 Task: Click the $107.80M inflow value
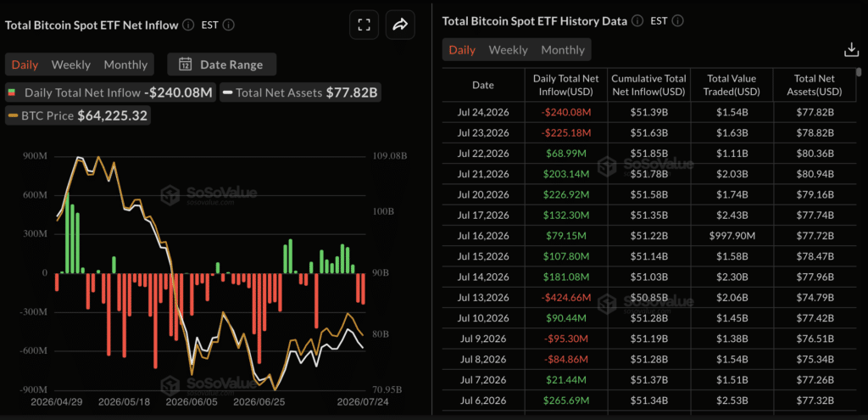pos(565,256)
